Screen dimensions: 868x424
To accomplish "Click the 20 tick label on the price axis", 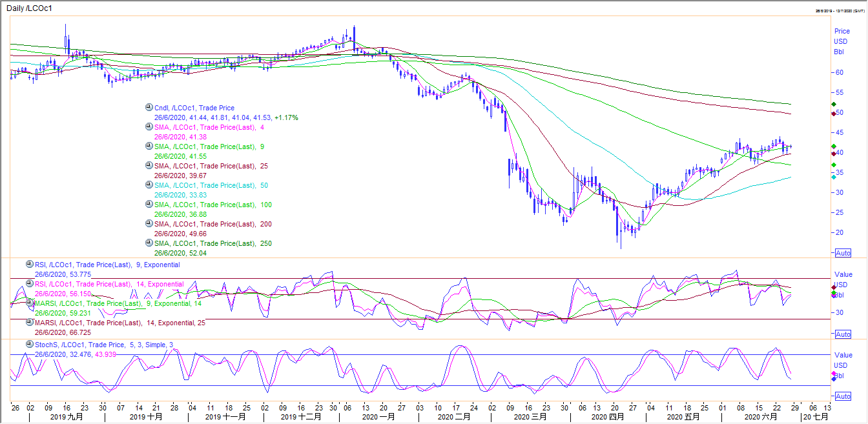I will tap(840, 232).
